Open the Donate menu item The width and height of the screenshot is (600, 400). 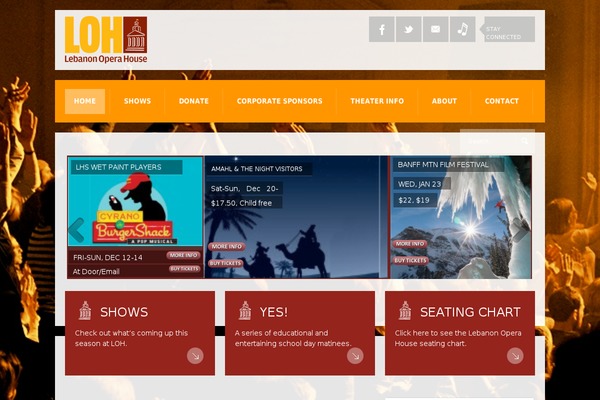194,101
